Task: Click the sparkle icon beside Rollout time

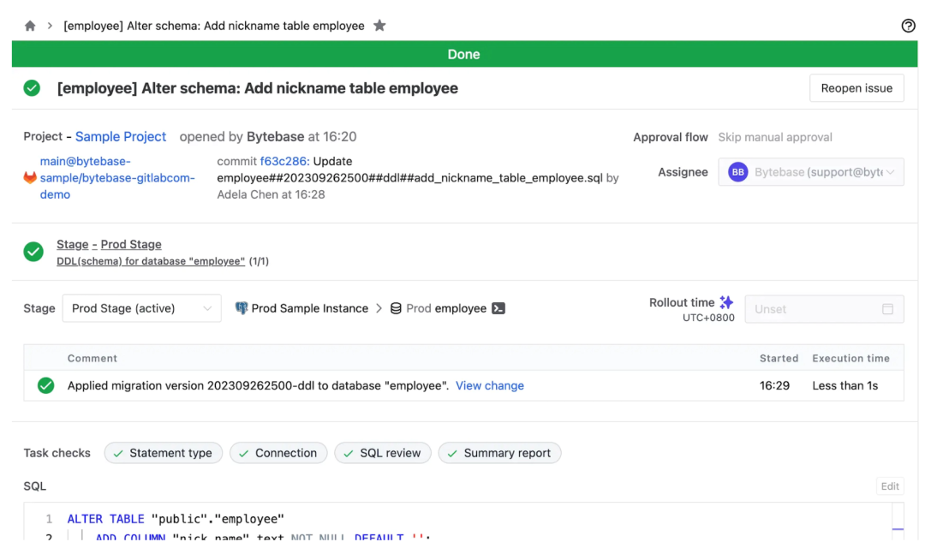Action: tap(727, 302)
